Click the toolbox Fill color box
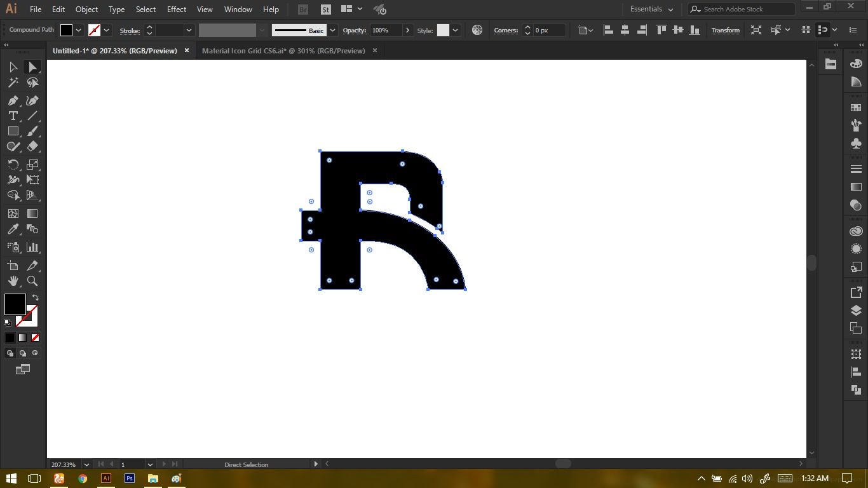 tap(15, 304)
